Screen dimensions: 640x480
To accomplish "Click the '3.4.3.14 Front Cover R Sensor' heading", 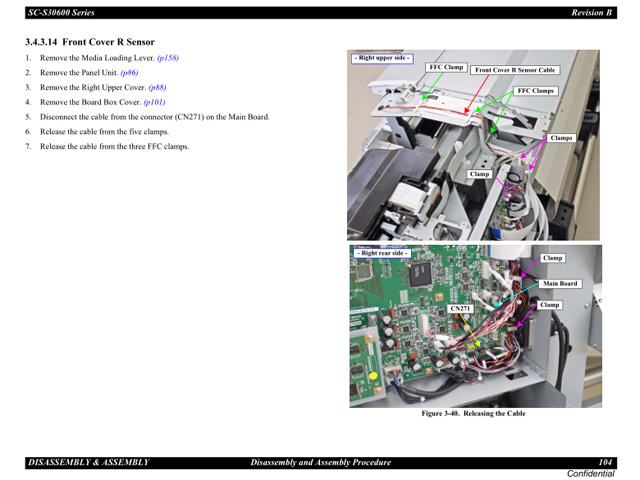I will pos(90,42).
